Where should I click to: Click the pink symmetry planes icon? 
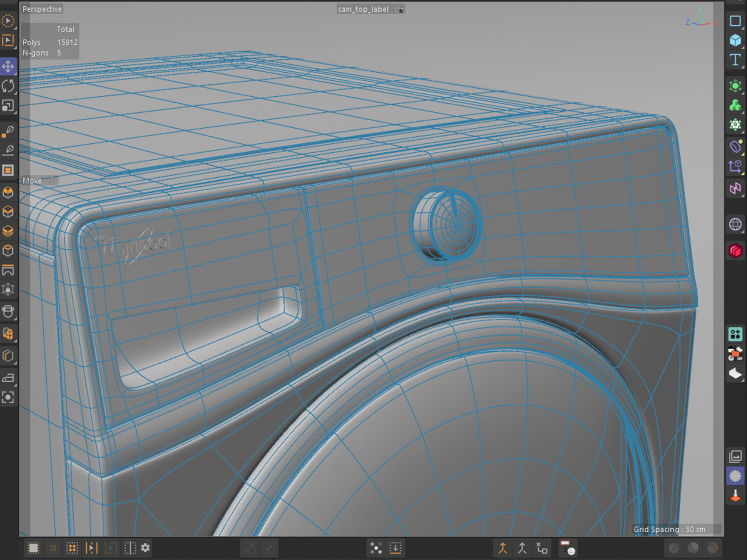pyautogui.click(x=735, y=188)
